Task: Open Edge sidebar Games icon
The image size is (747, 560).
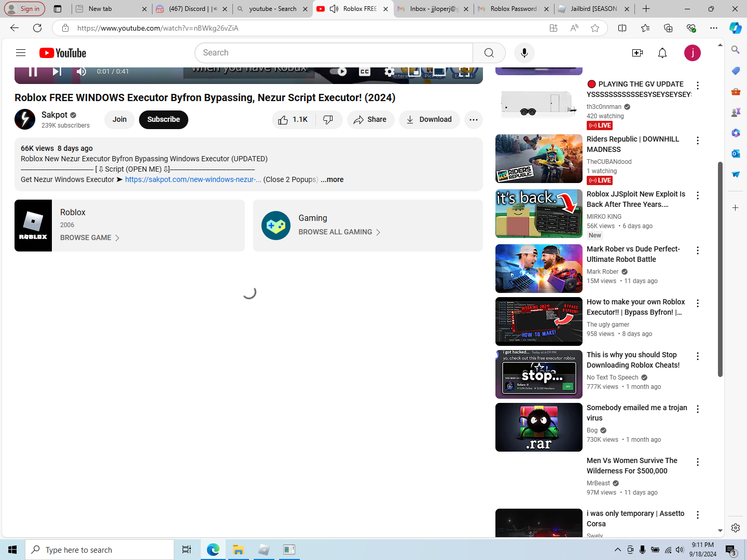Action: point(736,112)
